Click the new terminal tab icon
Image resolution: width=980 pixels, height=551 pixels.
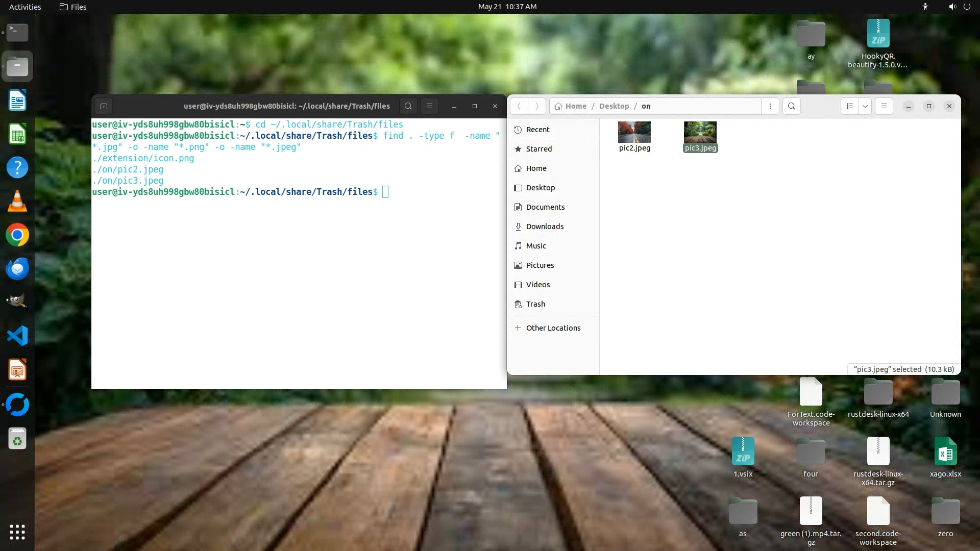pyautogui.click(x=104, y=106)
